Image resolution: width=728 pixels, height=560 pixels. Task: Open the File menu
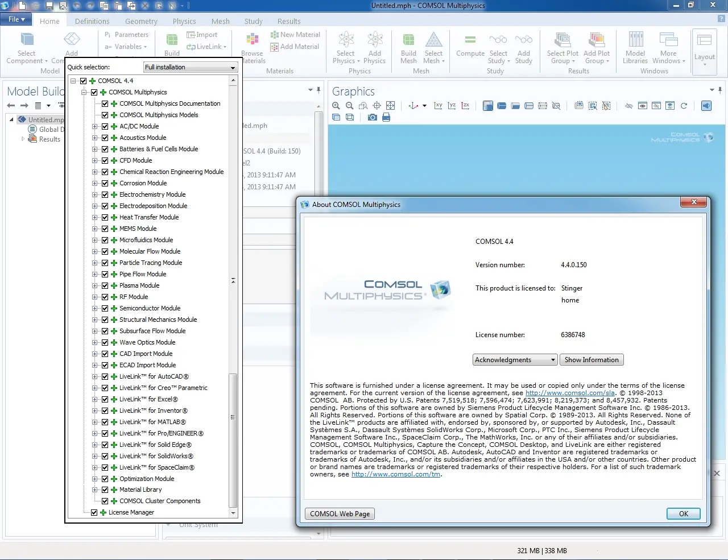click(16, 19)
